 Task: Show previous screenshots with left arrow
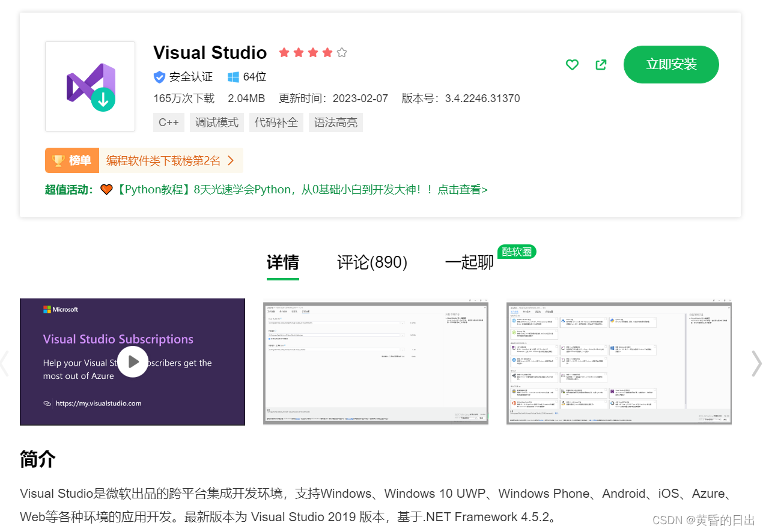(5, 363)
